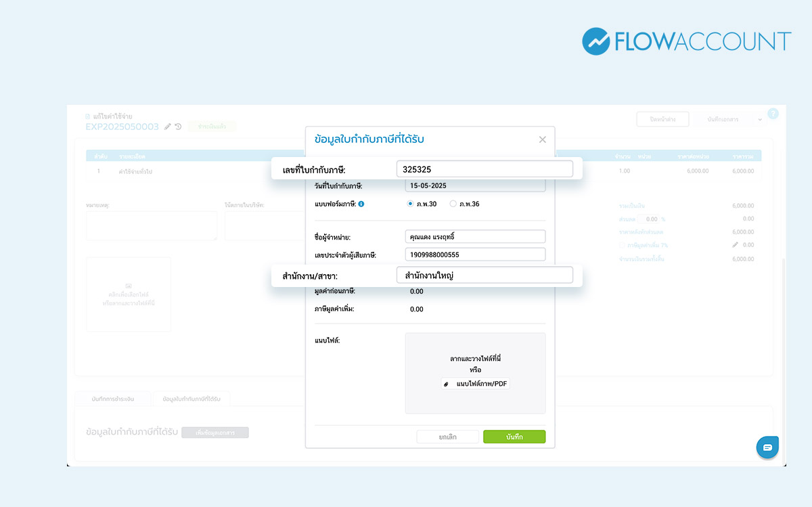Expand the บันทึกเอกสาร dropdown arrow
812x507 pixels.
tap(760, 120)
